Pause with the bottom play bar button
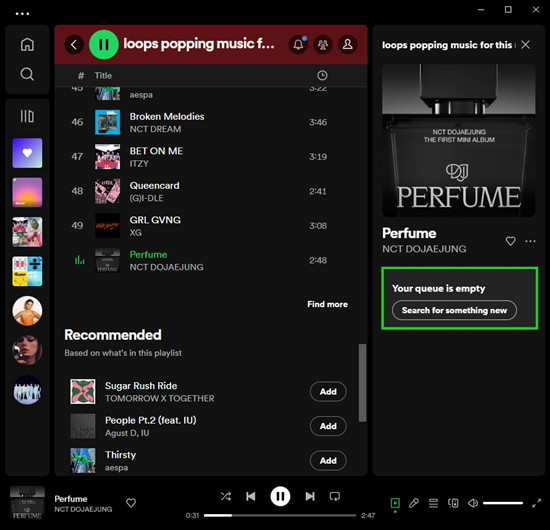The height and width of the screenshot is (530, 550). pyautogui.click(x=280, y=496)
